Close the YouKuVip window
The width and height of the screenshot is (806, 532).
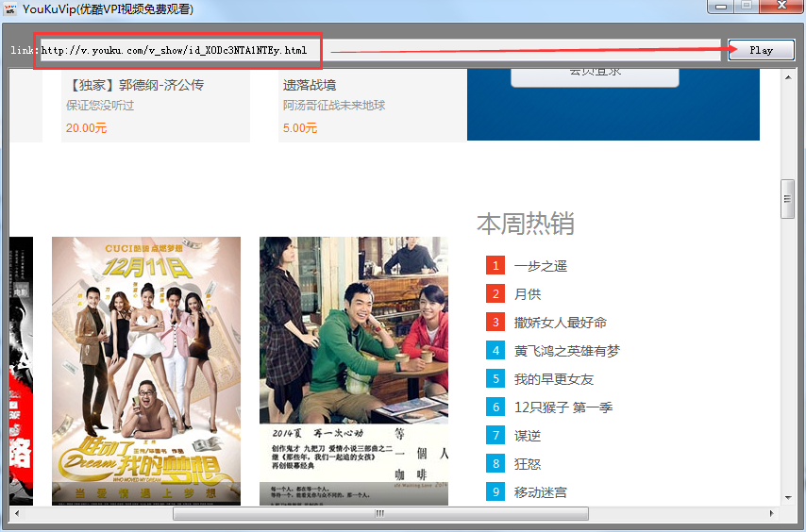click(x=781, y=7)
